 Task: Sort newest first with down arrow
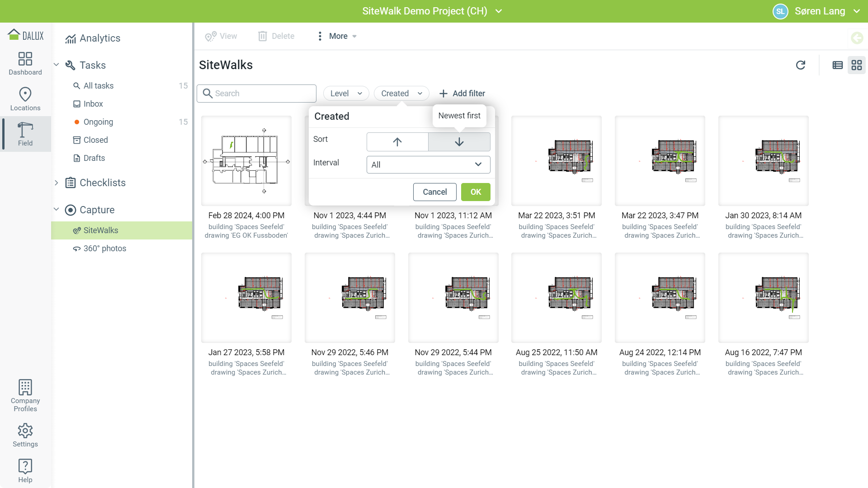(459, 142)
